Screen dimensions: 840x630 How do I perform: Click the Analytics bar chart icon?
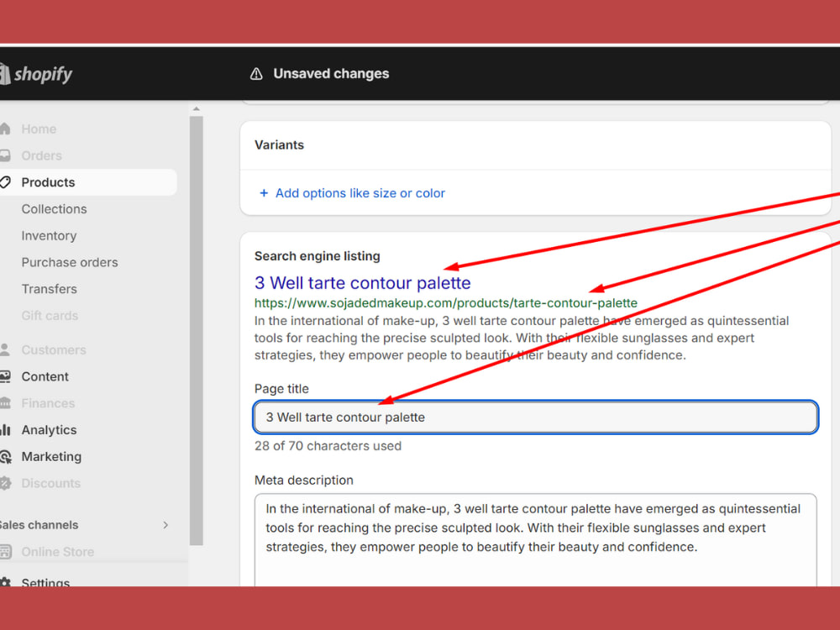tap(5, 429)
